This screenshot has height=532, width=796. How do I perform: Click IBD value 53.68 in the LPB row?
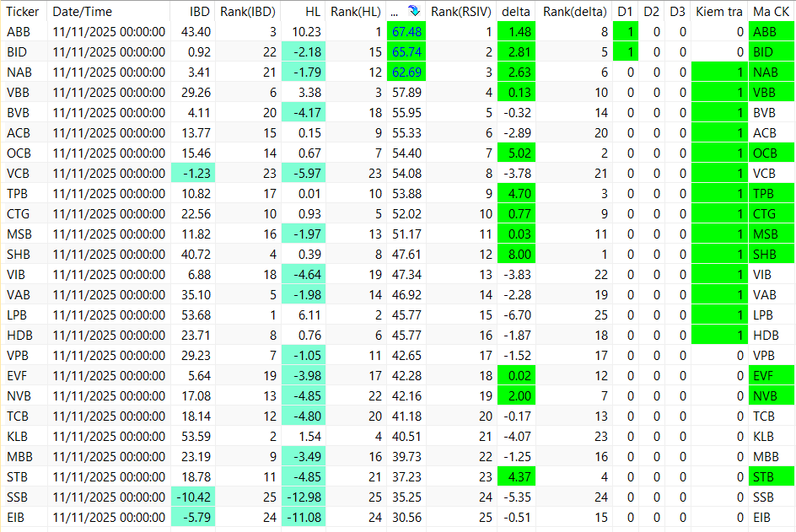tap(196, 314)
